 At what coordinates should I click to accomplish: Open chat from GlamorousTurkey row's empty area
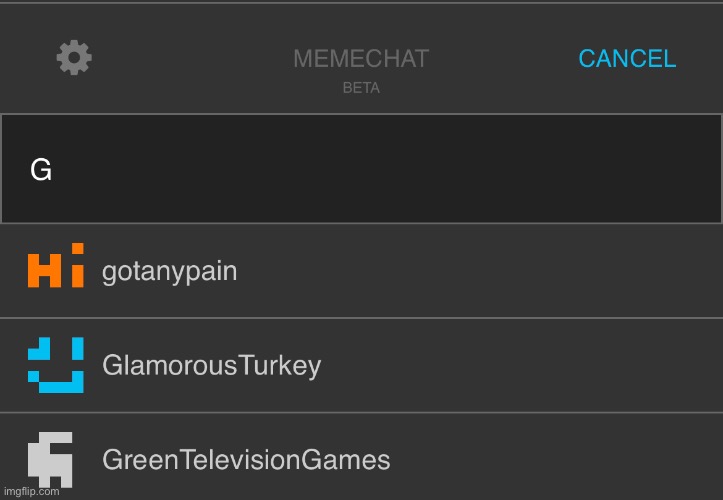521,366
